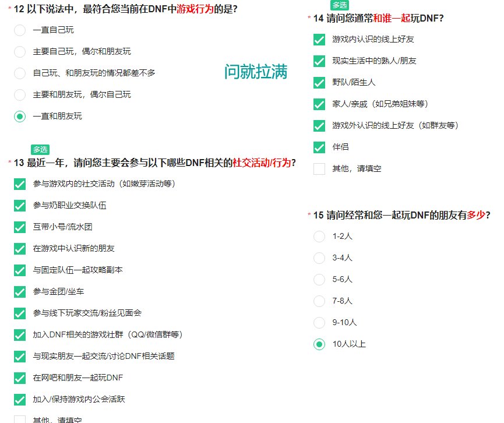Viewport: 504px width, 423px height.
Task: Toggle 在网吧和朋友一起玩DNF checkbox
Action: [x=20, y=378]
